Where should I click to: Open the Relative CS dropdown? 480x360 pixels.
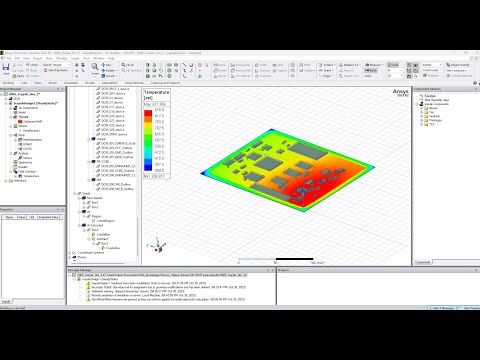[350, 65]
